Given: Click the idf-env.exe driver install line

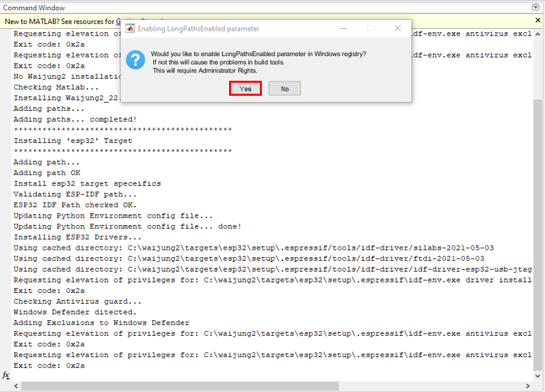Looking at the screenshot, I should click(272, 280).
